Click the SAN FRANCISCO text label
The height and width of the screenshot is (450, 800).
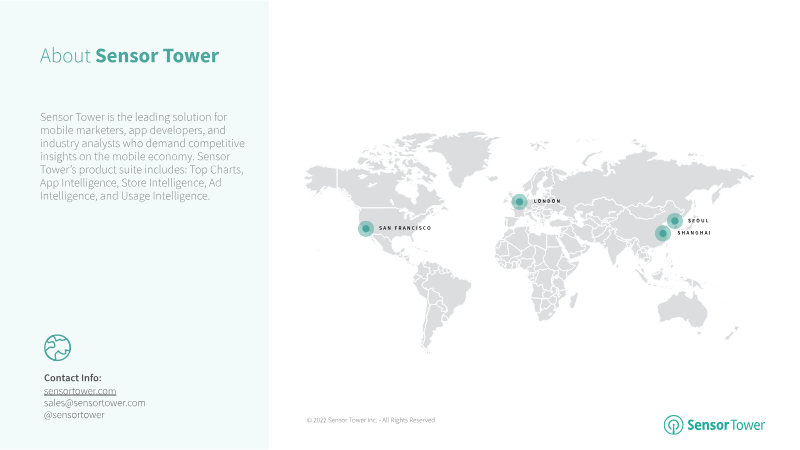pyautogui.click(x=404, y=229)
